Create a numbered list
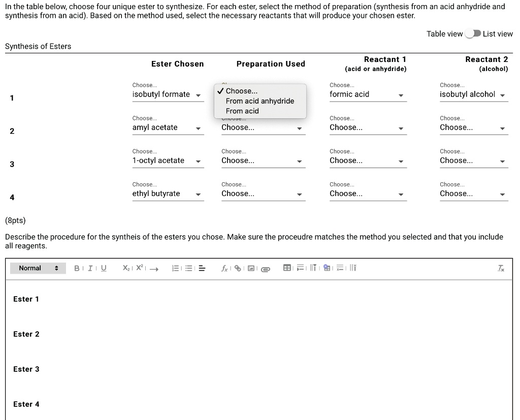This screenshot has width=520, height=420. click(175, 268)
